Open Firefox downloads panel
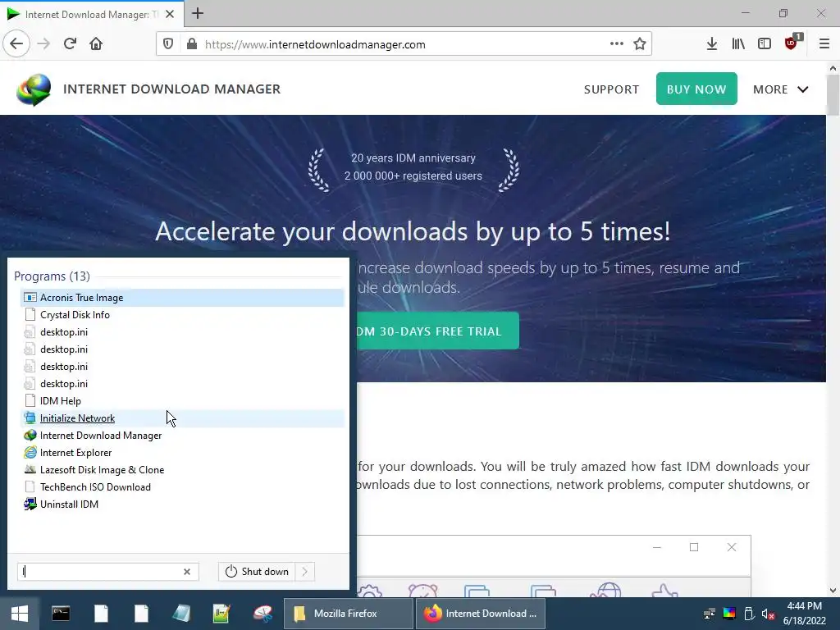Image resolution: width=840 pixels, height=630 pixels. (712, 44)
